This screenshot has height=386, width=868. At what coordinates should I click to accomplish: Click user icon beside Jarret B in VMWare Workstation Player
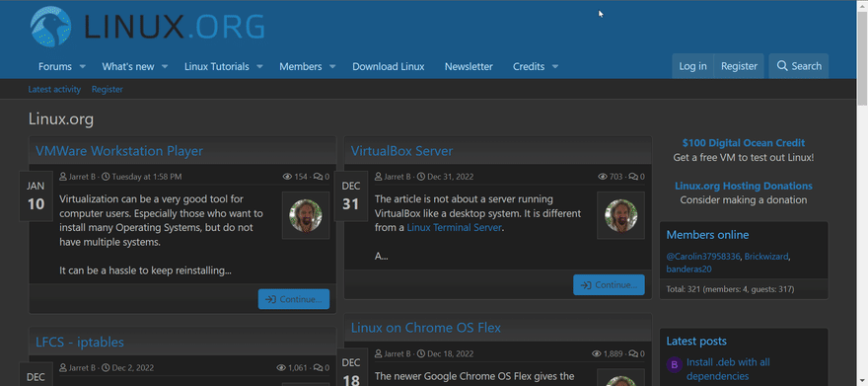tap(62, 177)
